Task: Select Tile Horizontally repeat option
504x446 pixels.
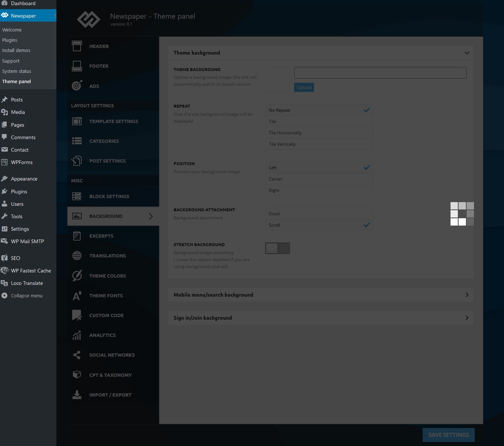Action: click(x=319, y=133)
